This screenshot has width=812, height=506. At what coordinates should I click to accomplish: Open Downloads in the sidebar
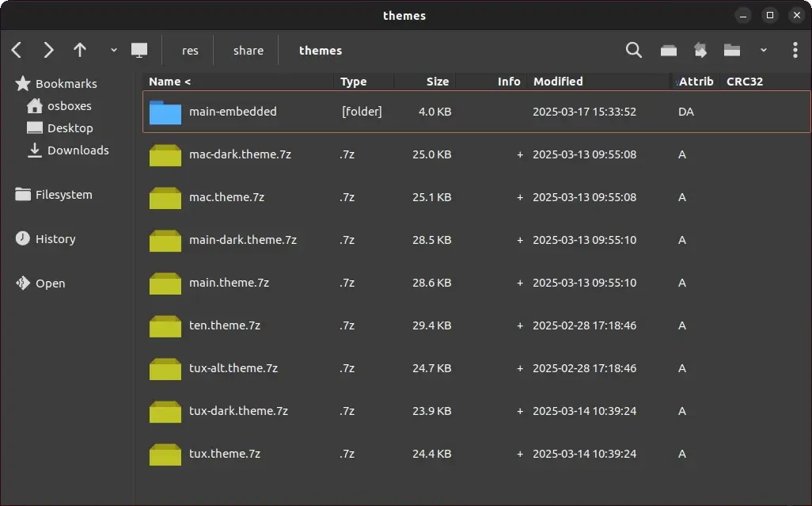78,150
